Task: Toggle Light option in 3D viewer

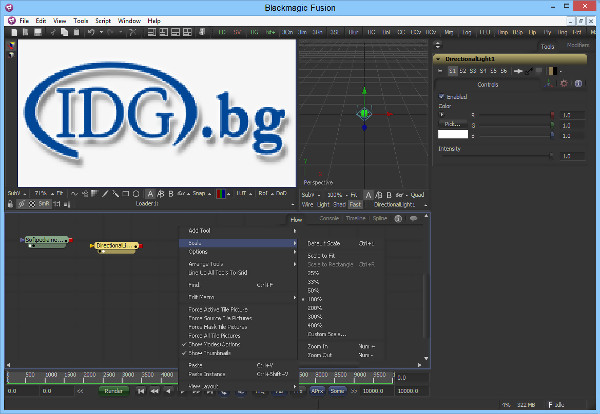Action: [323, 205]
